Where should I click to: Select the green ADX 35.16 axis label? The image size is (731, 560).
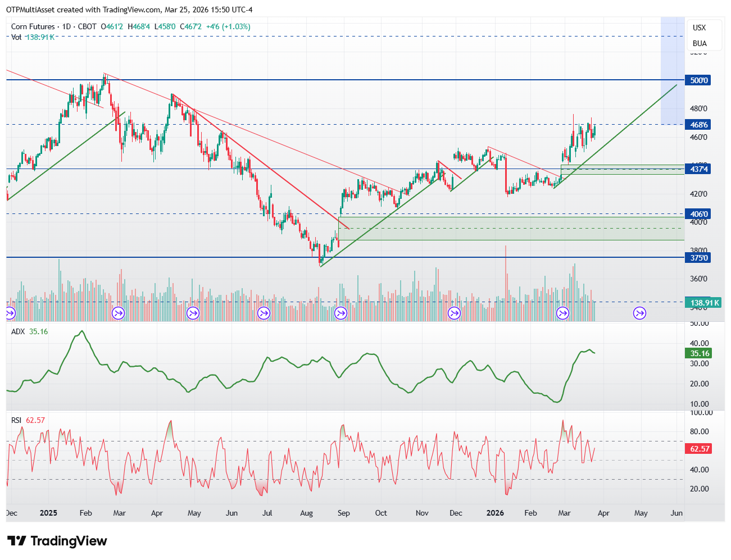tap(698, 353)
